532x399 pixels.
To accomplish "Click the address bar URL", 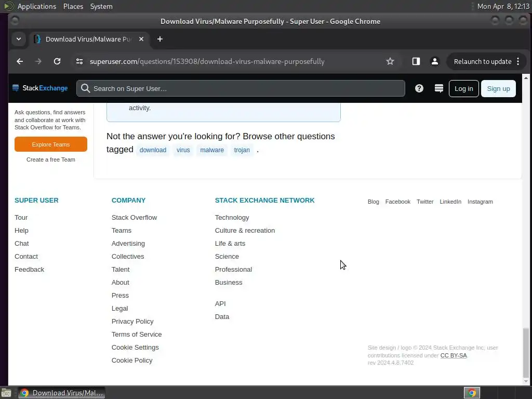I will coord(207,61).
